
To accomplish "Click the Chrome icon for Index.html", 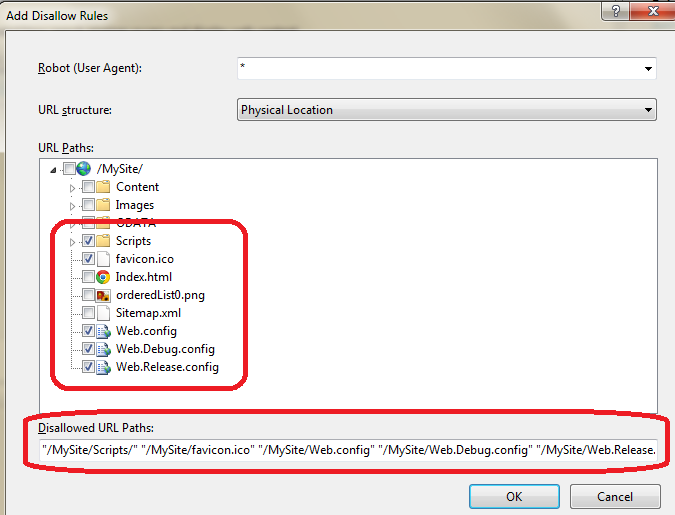I will click(103, 277).
